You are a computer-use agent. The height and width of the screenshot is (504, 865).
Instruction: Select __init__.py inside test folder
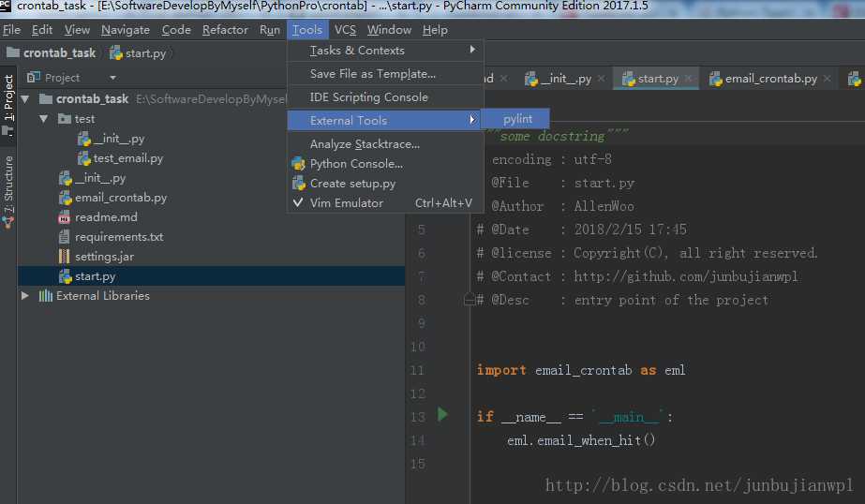tap(119, 139)
